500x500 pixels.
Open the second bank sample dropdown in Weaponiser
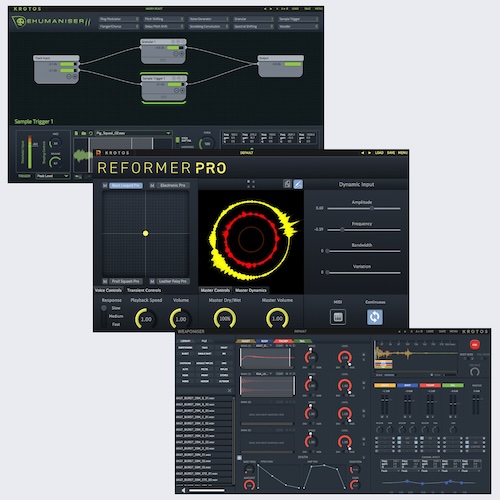(263, 374)
